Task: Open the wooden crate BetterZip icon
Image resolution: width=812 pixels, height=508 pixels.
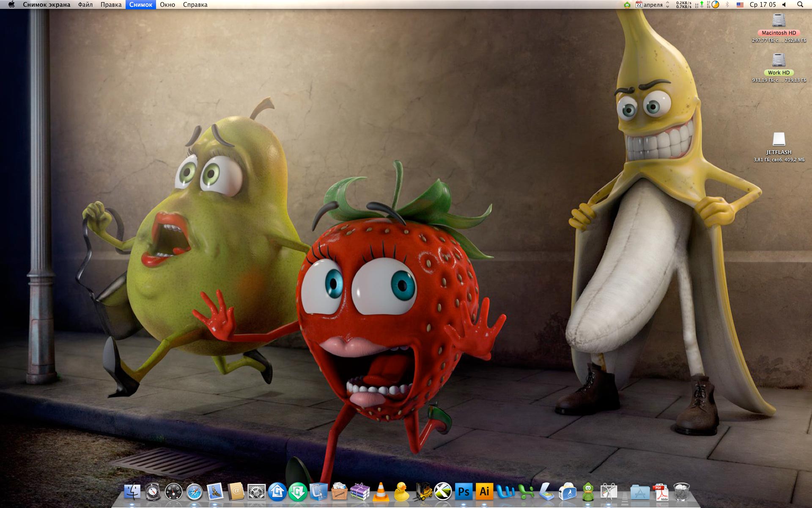Action: 340,492
